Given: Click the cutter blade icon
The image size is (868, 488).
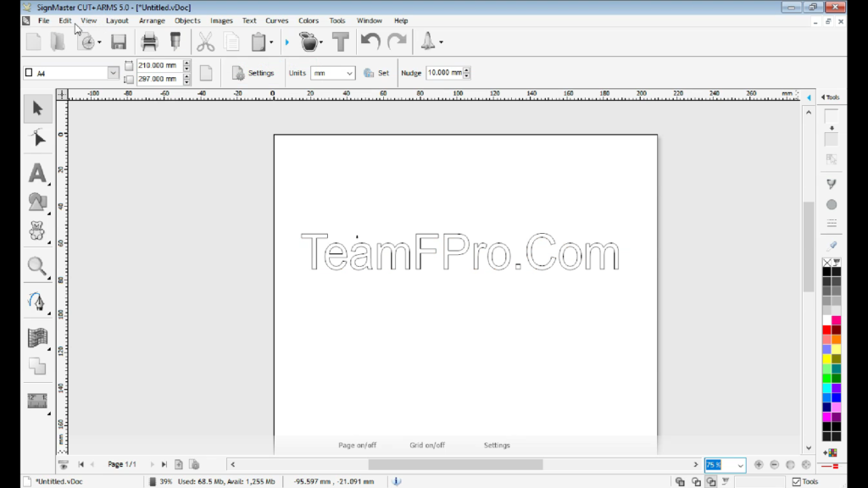Looking at the screenshot, I should click(175, 42).
